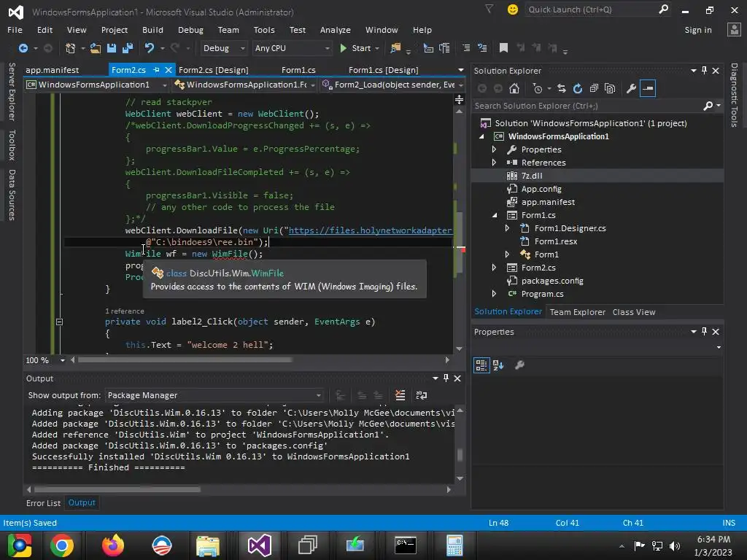The height and width of the screenshot is (560, 747).
Task: Expand the Form2.cs node in Solution Explorer
Action: [494, 268]
